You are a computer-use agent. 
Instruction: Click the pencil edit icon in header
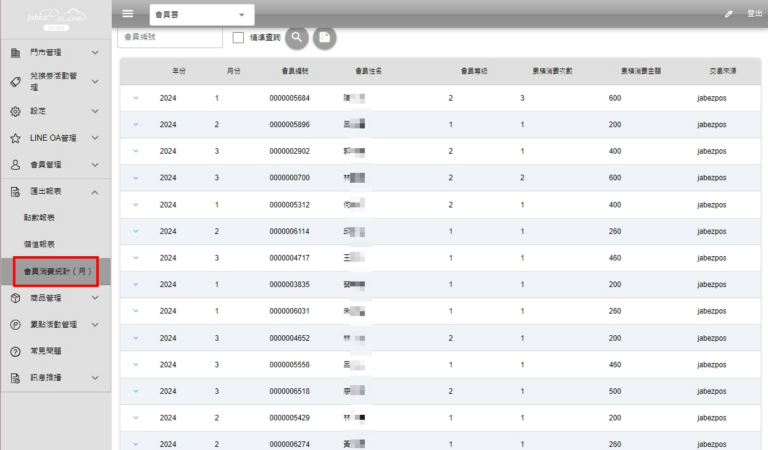pyautogui.click(x=728, y=14)
